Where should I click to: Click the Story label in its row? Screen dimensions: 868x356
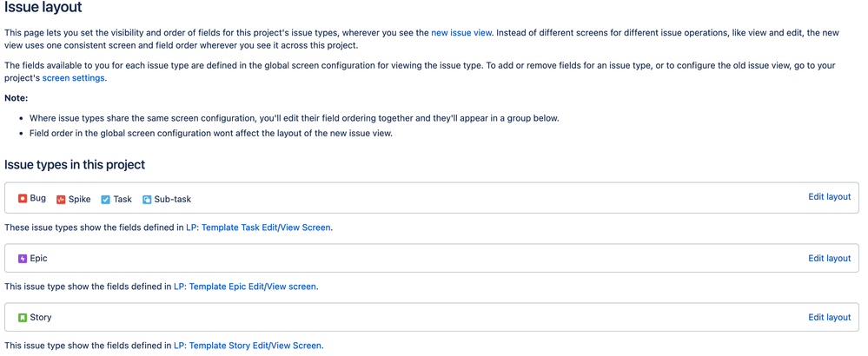tap(40, 318)
